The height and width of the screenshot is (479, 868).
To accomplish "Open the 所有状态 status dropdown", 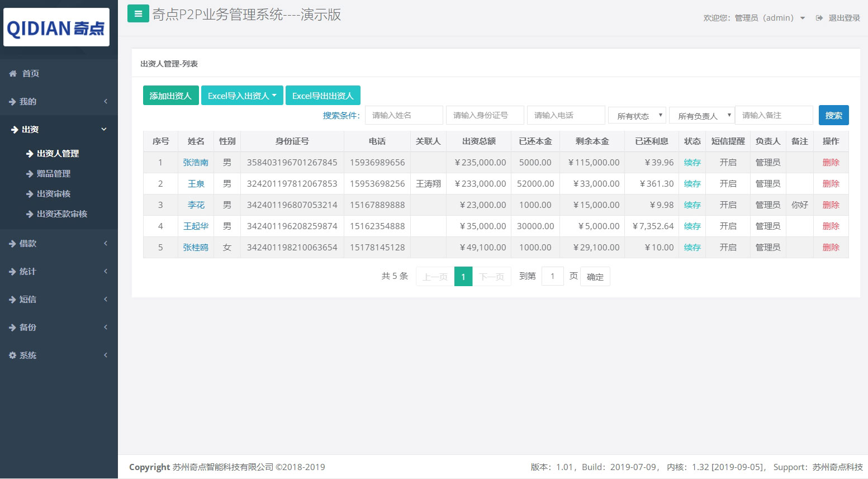I will point(637,115).
